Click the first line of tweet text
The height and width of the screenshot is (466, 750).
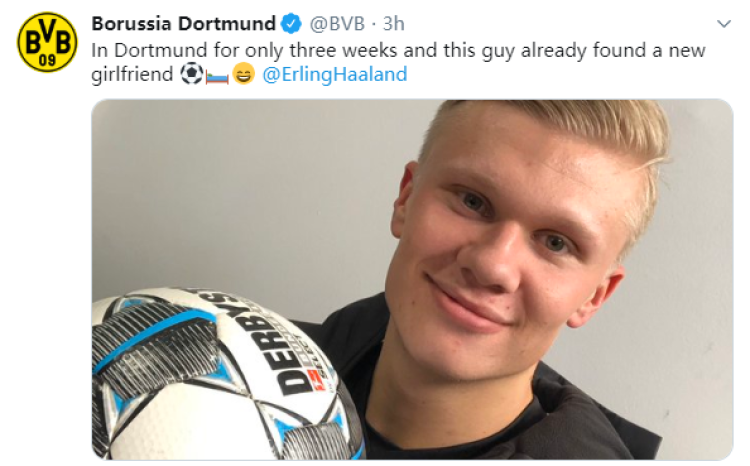pyautogui.click(x=398, y=50)
